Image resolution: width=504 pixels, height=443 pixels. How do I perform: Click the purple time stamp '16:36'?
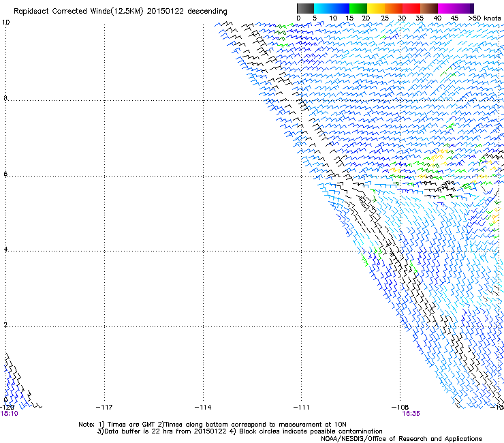(411, 414)
